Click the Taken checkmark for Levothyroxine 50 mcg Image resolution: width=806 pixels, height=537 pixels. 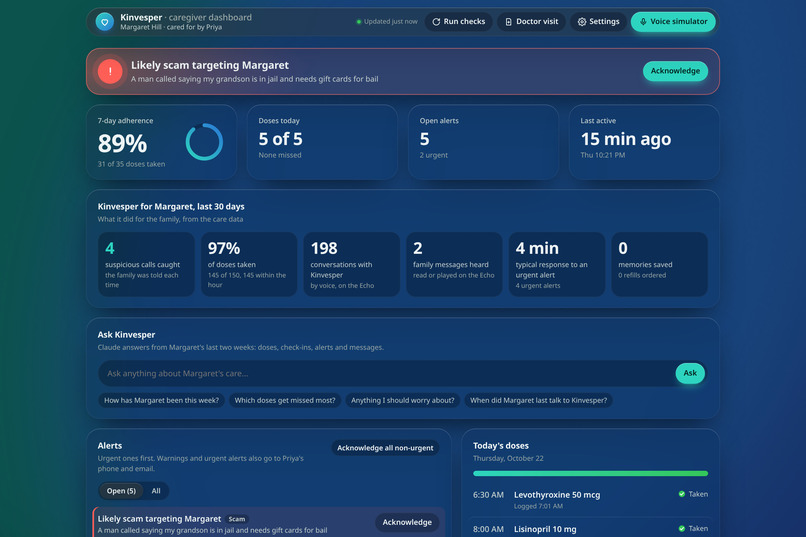coord(682,494)
